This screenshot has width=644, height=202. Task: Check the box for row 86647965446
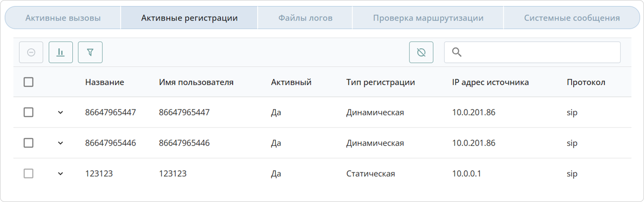(29, 143)
